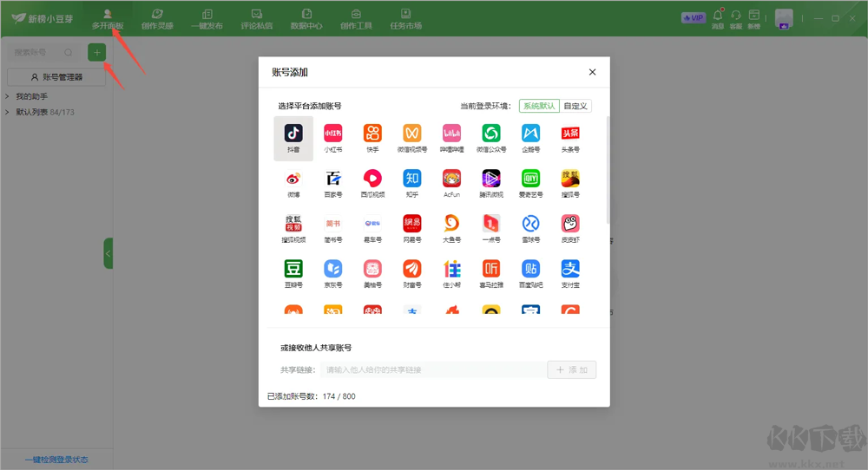The image size is (868, 470).
Task: Expand the 默认列表 84/173 group
Action: [7, 112]
